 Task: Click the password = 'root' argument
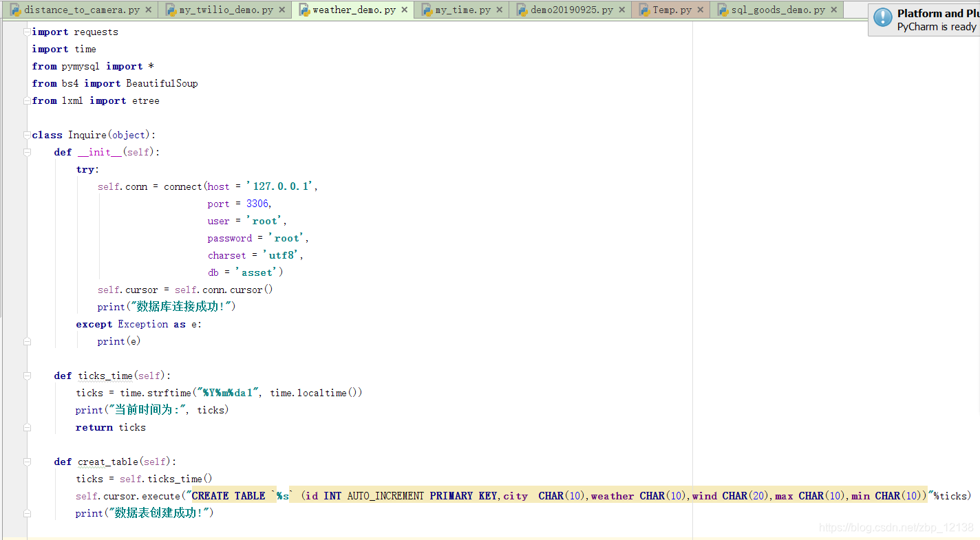click(x=258, y=238)
